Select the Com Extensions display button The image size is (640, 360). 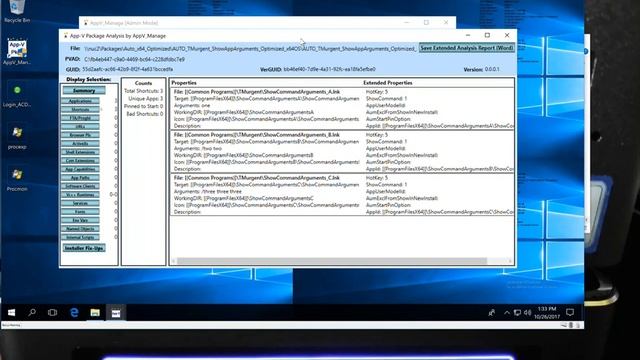80,160
